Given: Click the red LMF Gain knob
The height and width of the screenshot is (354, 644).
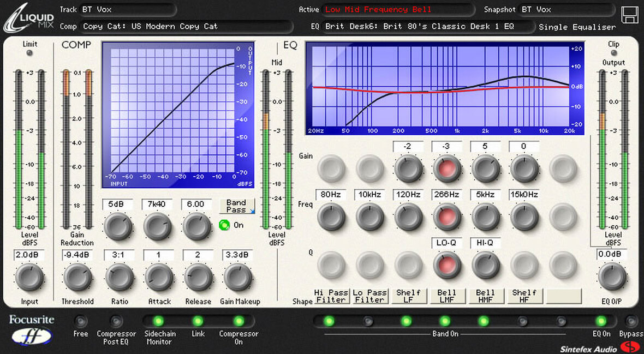Looking at the screenshot, I should [446, 169].
